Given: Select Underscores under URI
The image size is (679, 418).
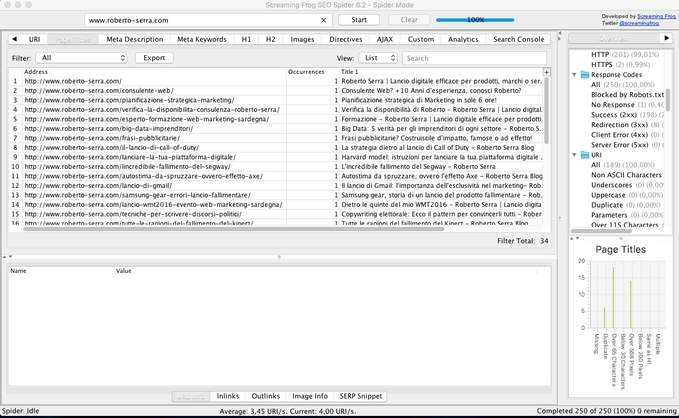Looking at the screenshot, I should [611, 185].
